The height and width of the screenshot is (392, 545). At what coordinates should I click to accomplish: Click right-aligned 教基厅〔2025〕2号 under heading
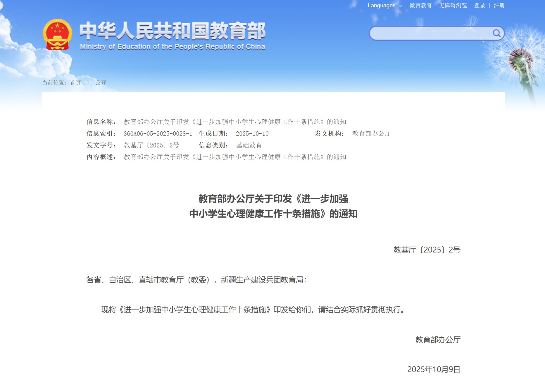click(427, 250)
